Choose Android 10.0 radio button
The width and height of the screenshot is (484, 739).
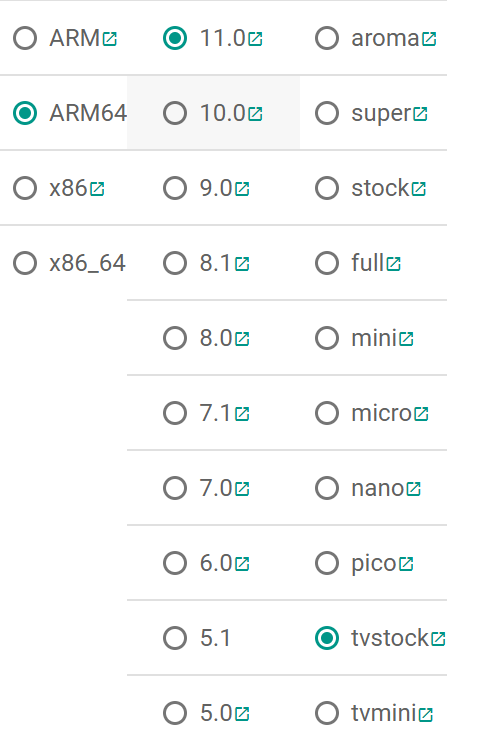coord(175,113)
